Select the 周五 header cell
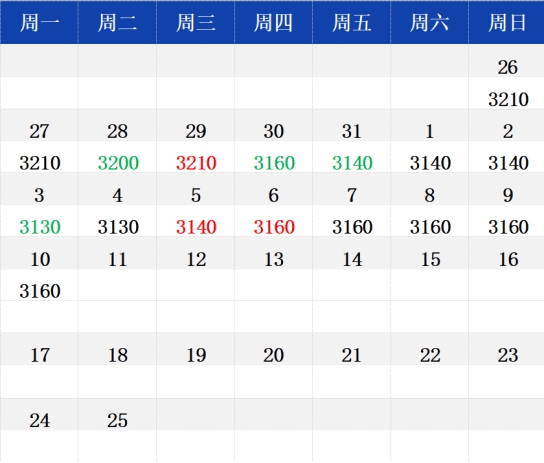This screenshot has height=463, width=544. point(351,23)
